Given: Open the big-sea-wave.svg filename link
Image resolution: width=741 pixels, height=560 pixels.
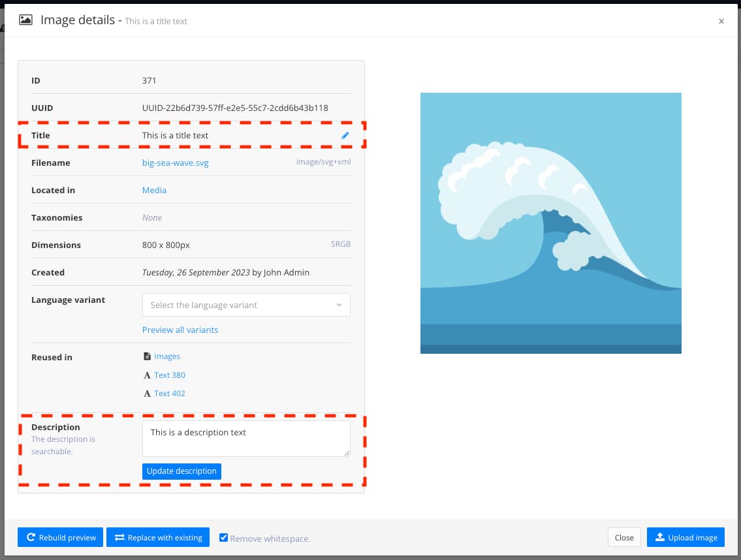Looking at the screenshot, I should (175, 163).
